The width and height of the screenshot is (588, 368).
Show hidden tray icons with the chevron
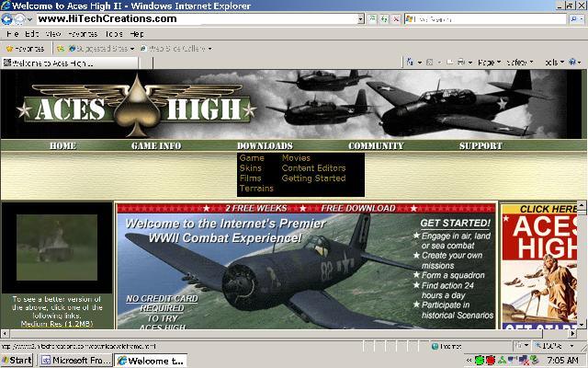click(x=469, y=361)
